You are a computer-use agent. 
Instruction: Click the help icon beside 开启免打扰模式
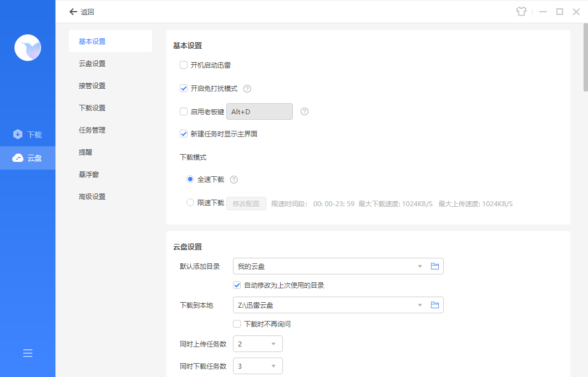247,88
